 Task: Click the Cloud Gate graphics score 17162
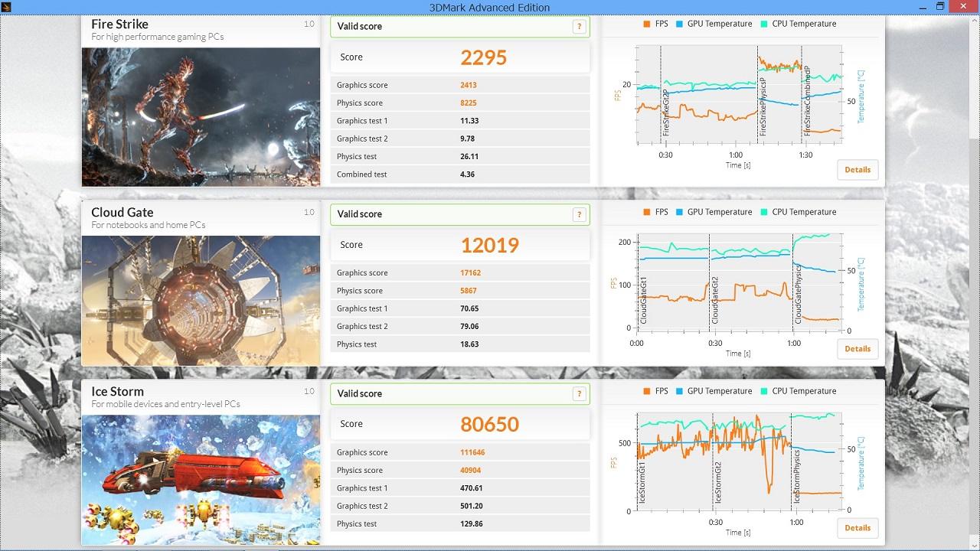pos(471,273)
